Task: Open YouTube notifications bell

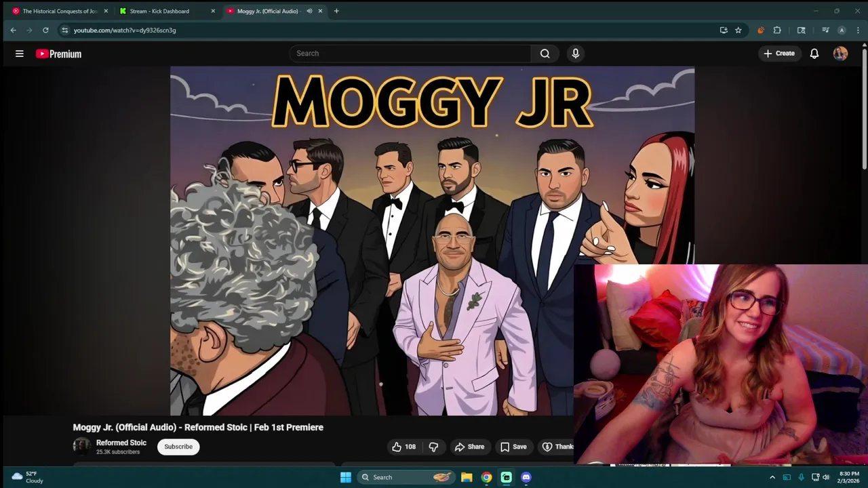Action: tap(814, 54)
